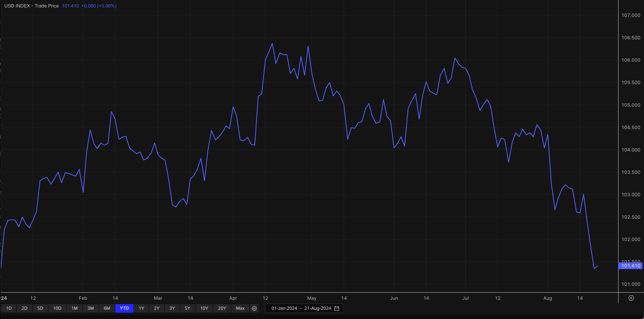Click the 102.000 price axis label

631,239
